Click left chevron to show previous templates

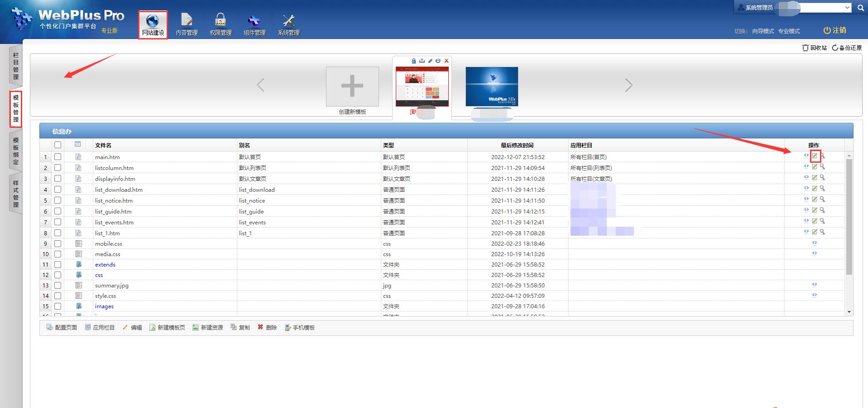click(x=260, y=85)
